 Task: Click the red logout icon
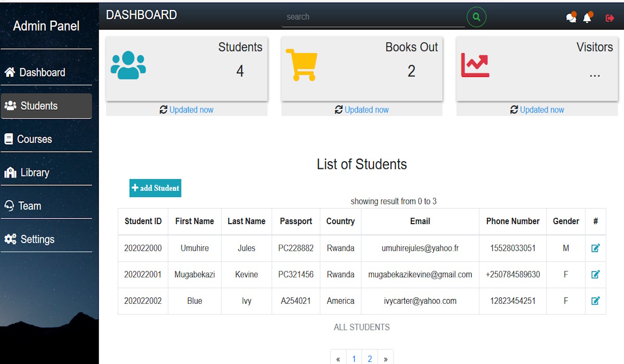(610, 18)
